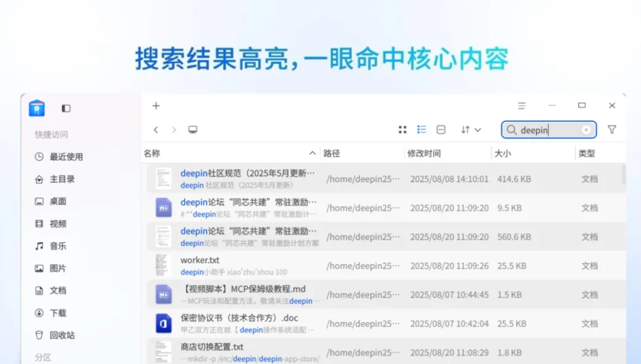Open 回收站 trash in sidebar

coord(62,335)
